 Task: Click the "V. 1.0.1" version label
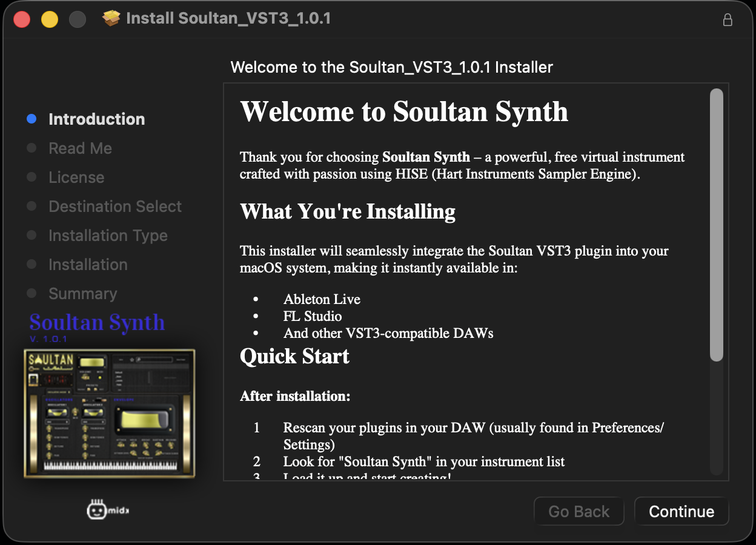48,339
